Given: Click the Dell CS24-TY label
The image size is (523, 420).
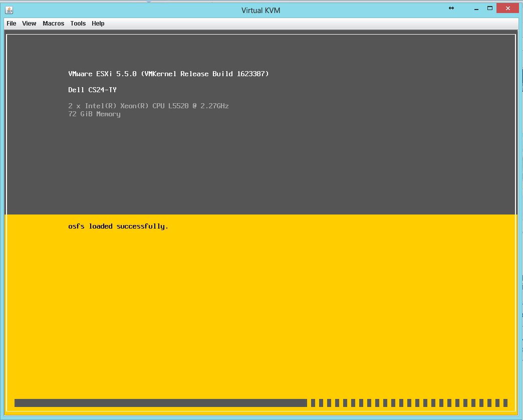Looking at the screenshot, I should (92, 90).
